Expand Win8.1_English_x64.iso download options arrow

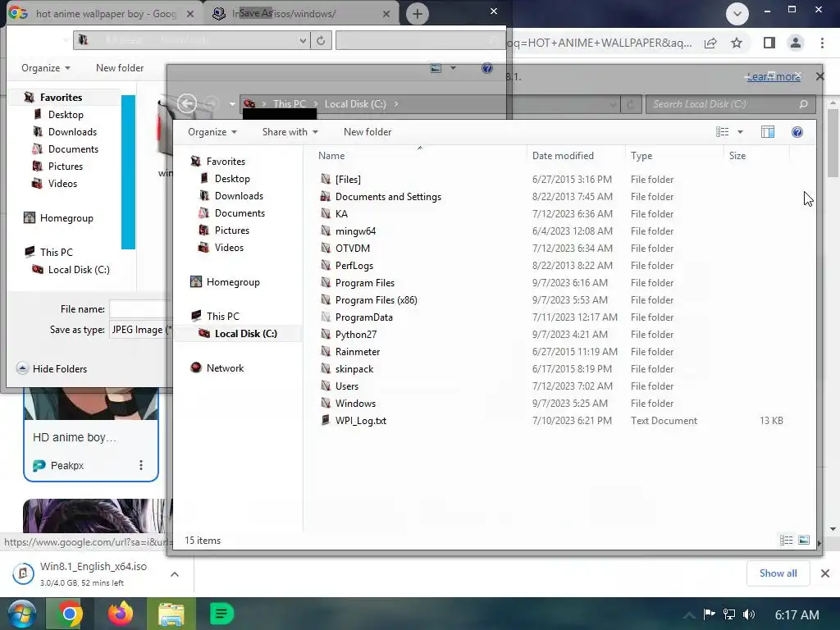pyautogui.click(x=174, y=573)
